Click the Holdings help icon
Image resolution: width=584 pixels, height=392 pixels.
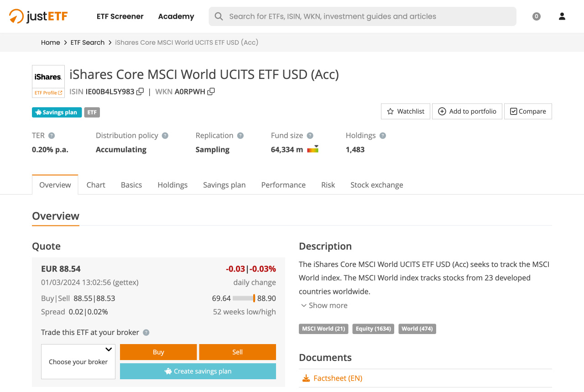pyautogui.click(x=383, y=136)
